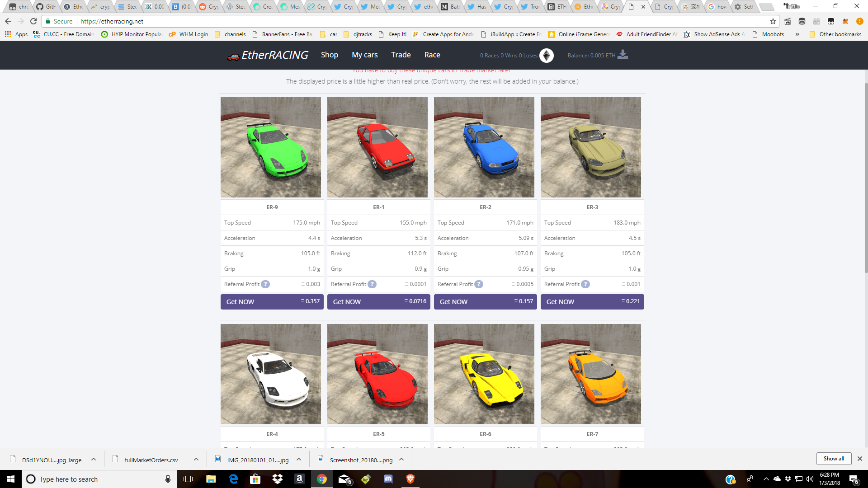Open the Apps bookmarks shortcut
The height and width of the screenshot is (488, 868).
[x=16, y=34]
